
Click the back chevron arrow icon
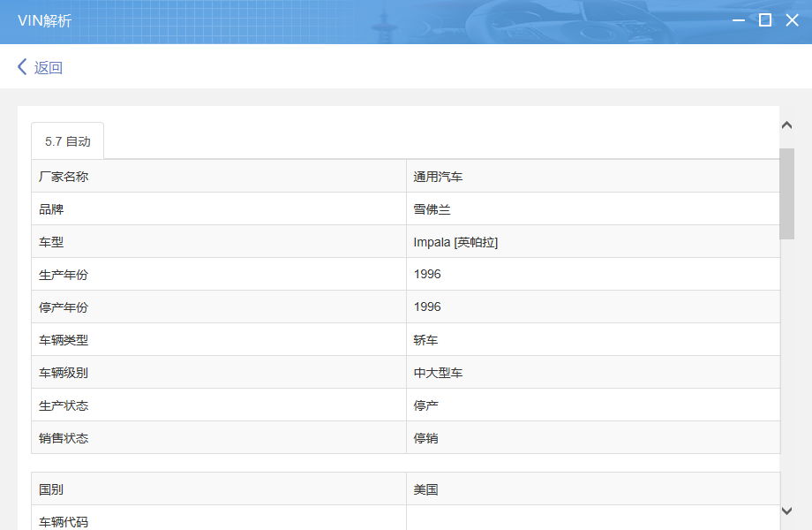(x=22, y=67)
